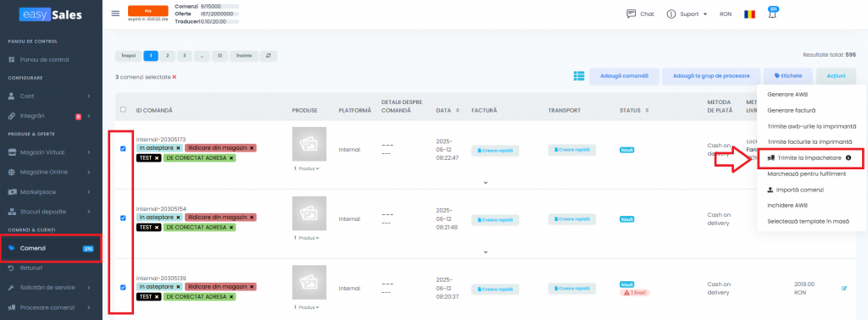Click the Procesare comenzi truck icon
868x320 pixels.
[12, 307]
